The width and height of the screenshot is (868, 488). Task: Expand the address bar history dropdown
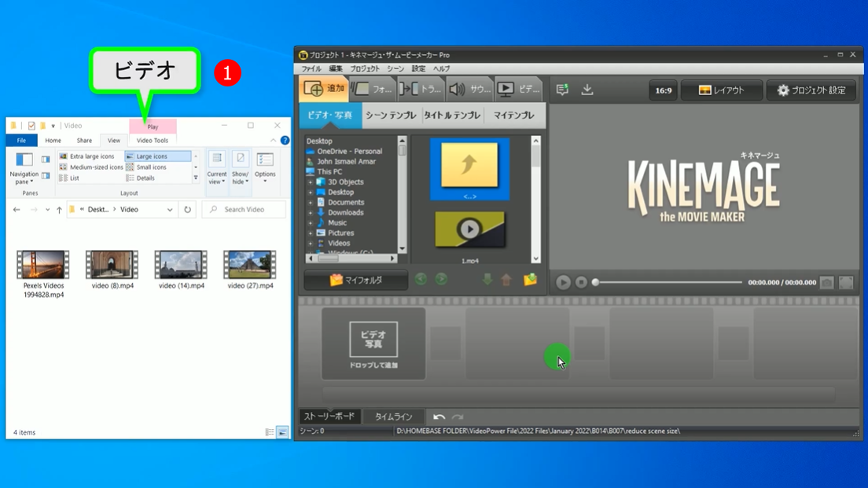(170, 210)
